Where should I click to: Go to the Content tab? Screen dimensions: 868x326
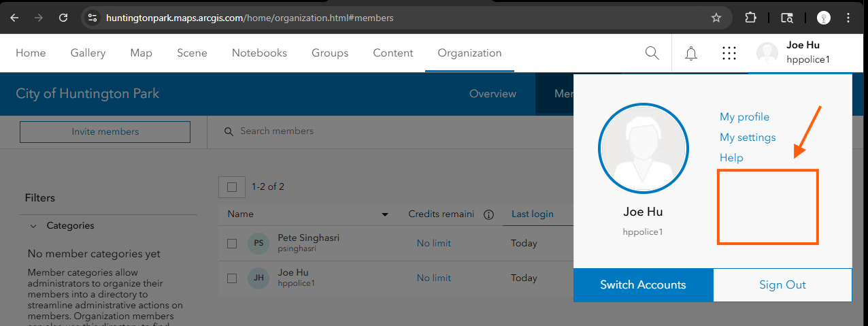point(393,53)
